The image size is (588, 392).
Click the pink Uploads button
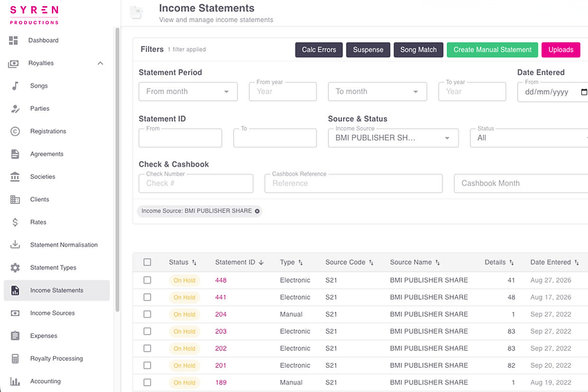click(x=561, y=50)
